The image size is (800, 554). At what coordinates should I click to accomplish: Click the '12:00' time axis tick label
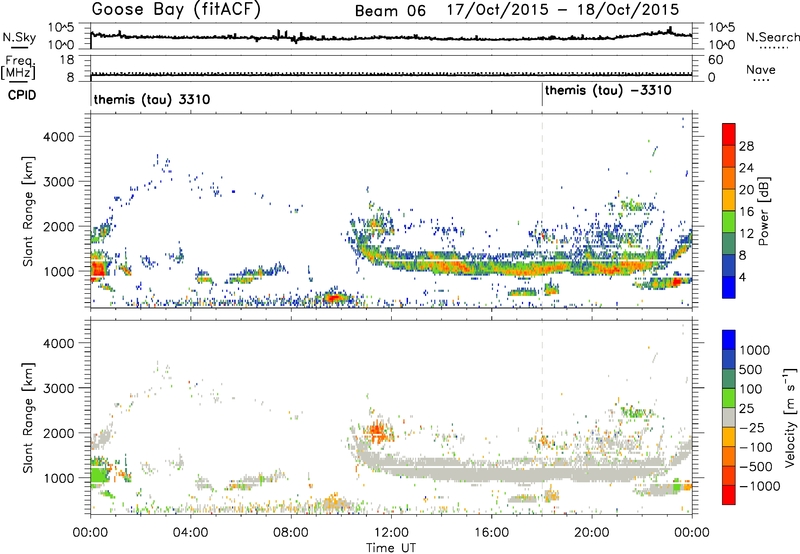click(391, 533)
